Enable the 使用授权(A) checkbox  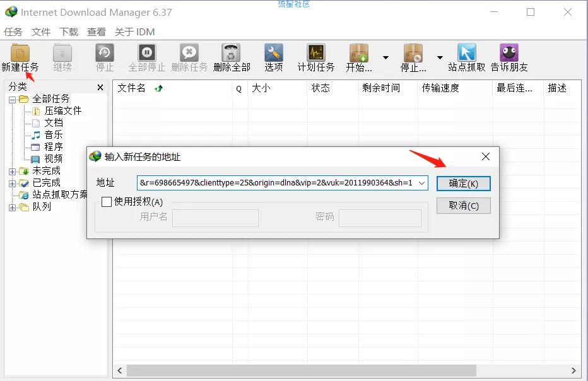[107, 202]
